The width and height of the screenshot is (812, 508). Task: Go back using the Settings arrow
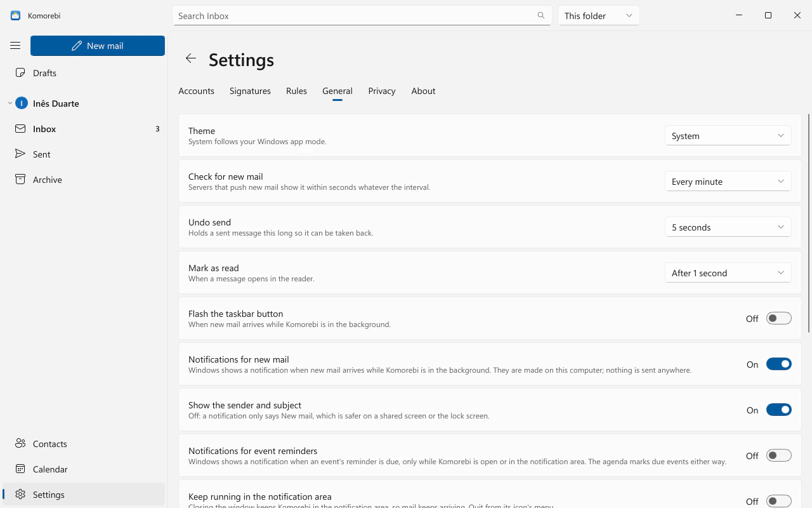(190, 58)
